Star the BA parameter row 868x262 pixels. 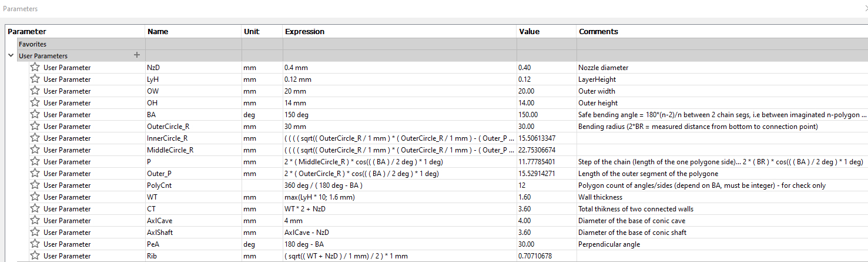(35, 114)
